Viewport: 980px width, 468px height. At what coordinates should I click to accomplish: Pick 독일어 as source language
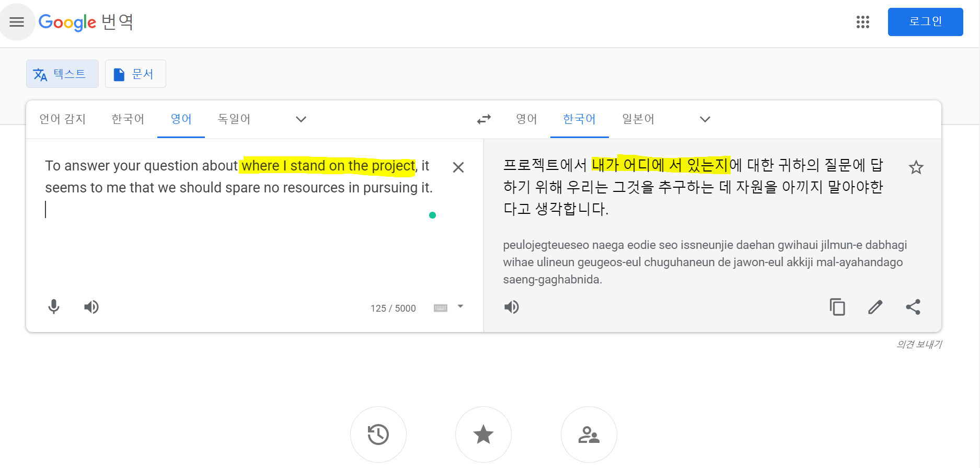[x=234, y=119]
